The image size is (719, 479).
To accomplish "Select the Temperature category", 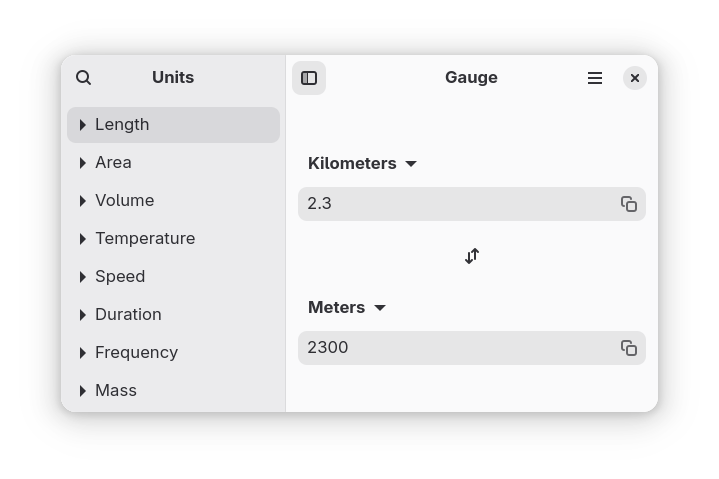I will pos(173,239).
